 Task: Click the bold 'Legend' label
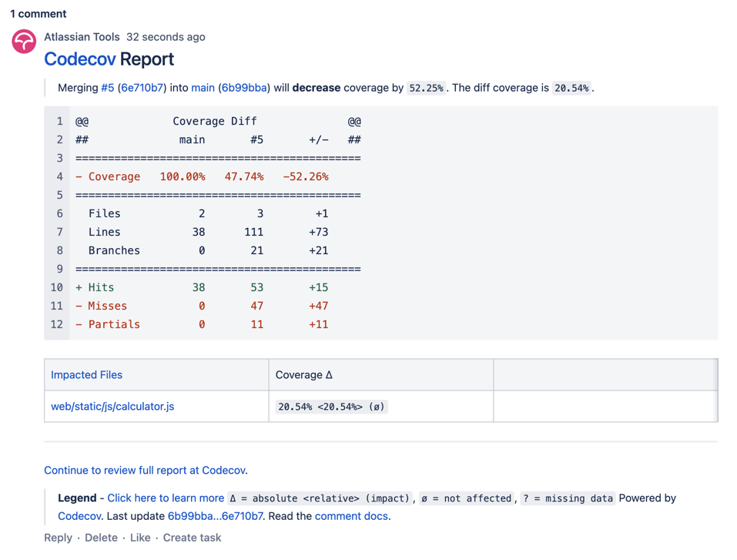tap(77, 498)
